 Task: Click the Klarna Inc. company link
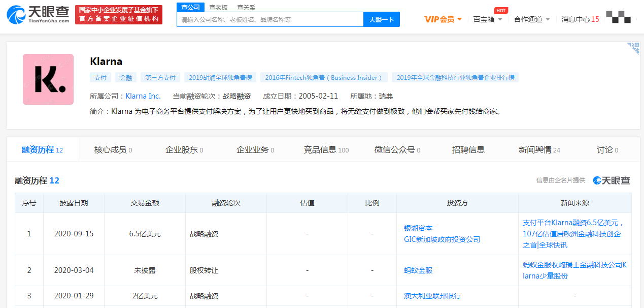[x=143, y=96]
